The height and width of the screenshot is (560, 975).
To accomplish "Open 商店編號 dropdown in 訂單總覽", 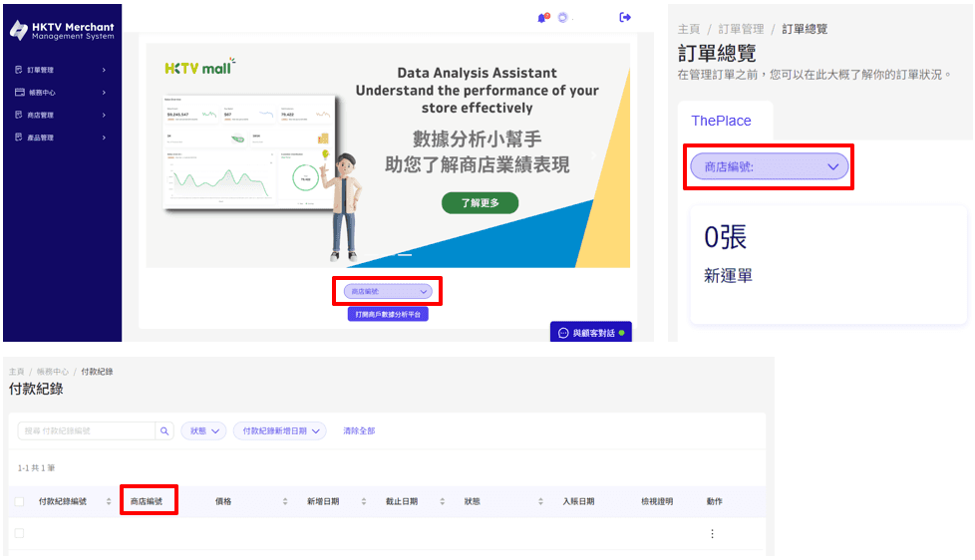I will coord(770,166).
